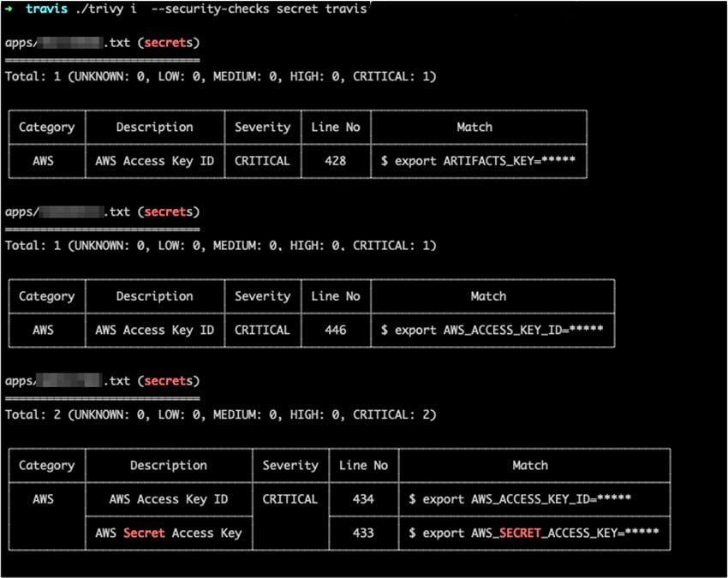Click the cyan 'travis' directory name in prompt
The width and height of the screenshot is (728, 578).
pos(46,9)
